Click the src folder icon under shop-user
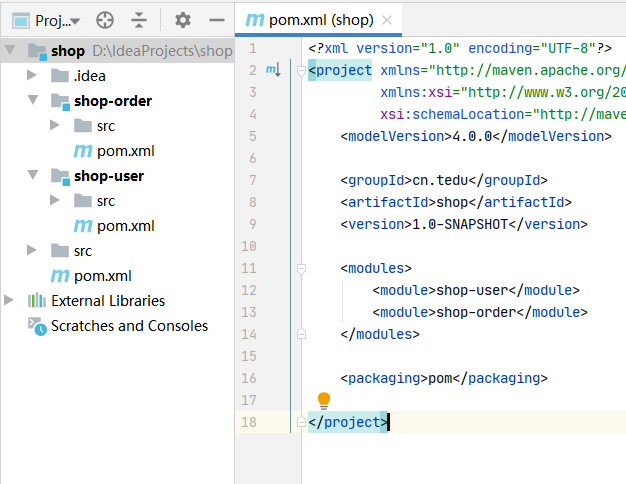The image size is (626, 484). point(83,200)
